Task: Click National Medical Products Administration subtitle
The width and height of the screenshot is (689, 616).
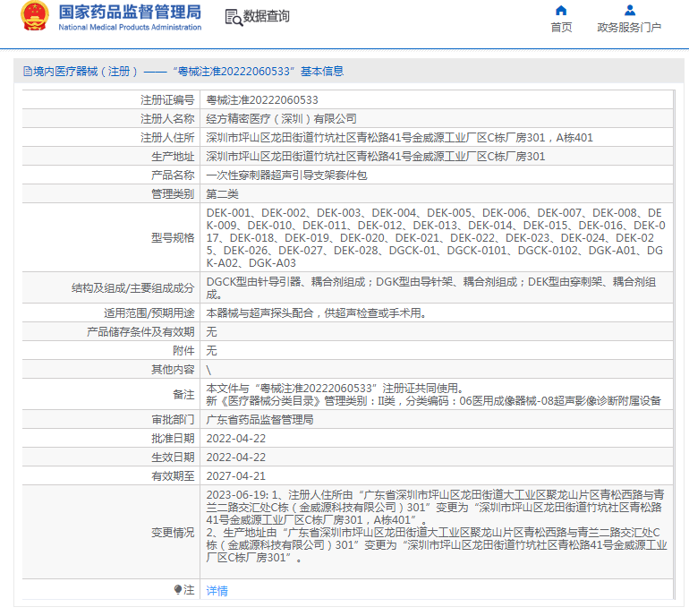Action: (x=130, y=27)
